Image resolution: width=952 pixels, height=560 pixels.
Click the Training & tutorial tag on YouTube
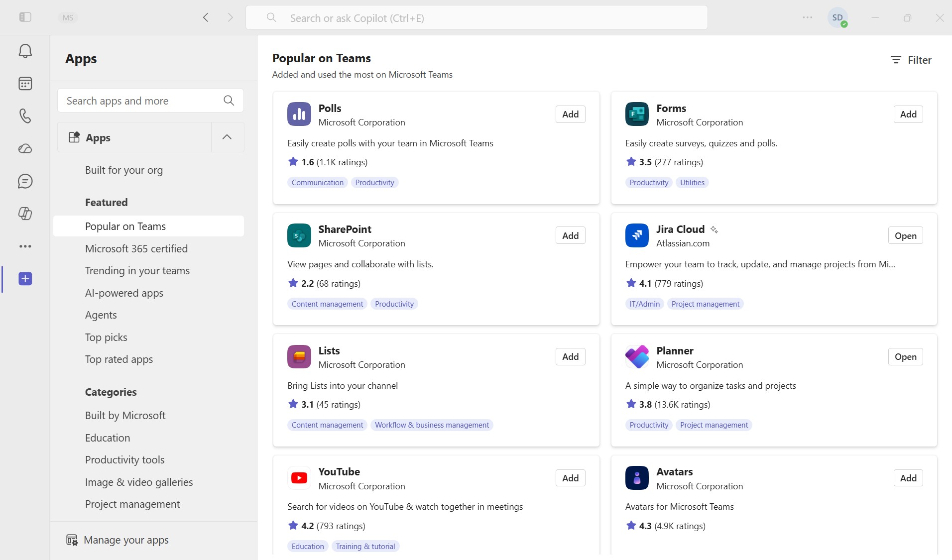(x=365, y=547)
